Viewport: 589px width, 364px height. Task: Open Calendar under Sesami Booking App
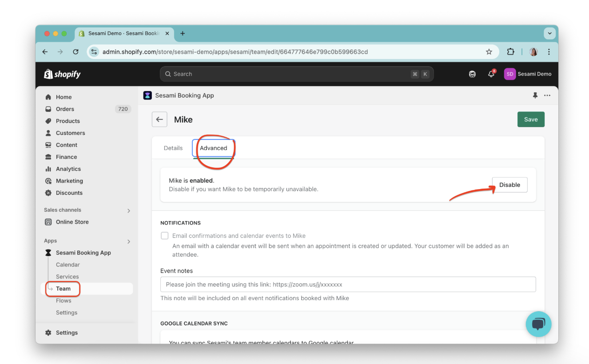(x=68, y=265)
